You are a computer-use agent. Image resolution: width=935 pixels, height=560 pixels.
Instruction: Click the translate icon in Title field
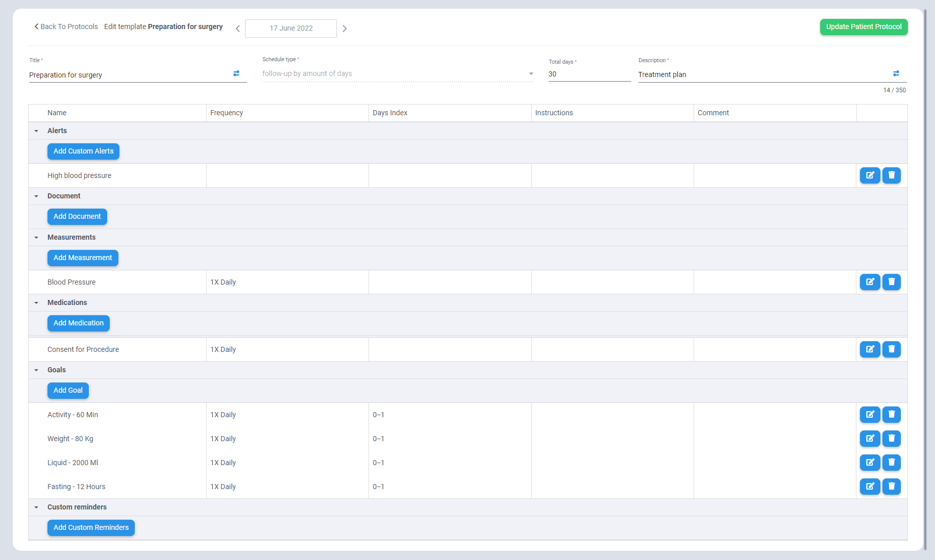(x=236, y=74)
